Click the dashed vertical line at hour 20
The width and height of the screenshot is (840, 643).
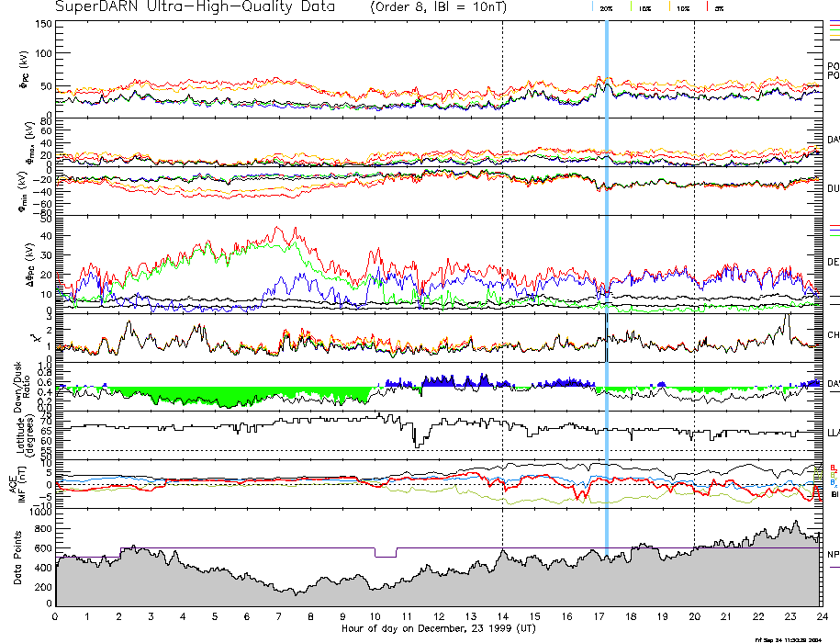694,276
